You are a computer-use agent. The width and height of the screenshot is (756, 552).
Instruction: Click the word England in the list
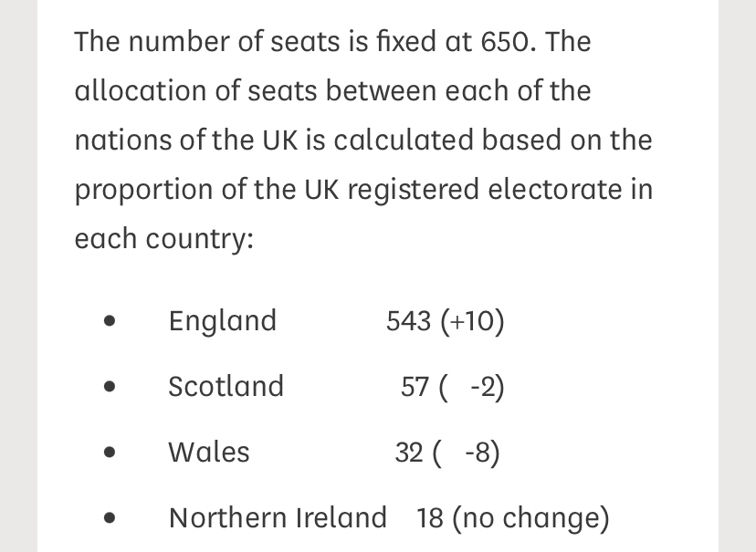(x=222, y=322)
